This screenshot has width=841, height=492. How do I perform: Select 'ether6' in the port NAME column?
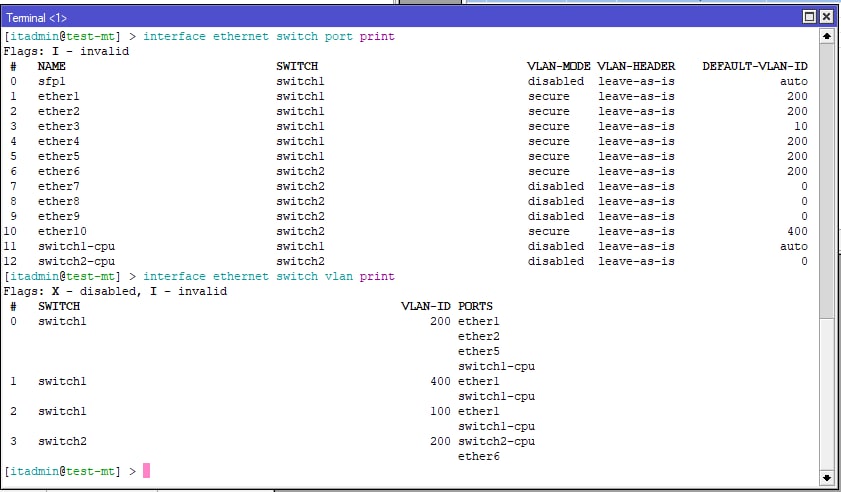(58, 172)
